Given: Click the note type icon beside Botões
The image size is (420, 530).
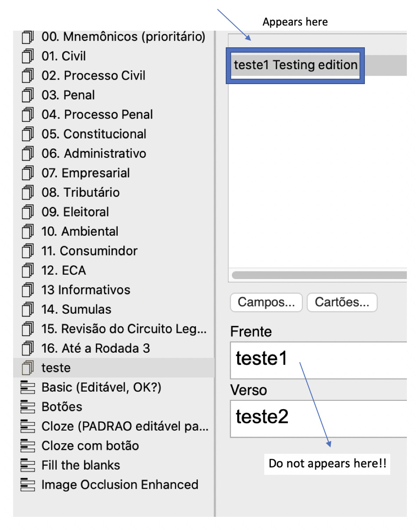Looking at the screenshot, I should point(28,407).
